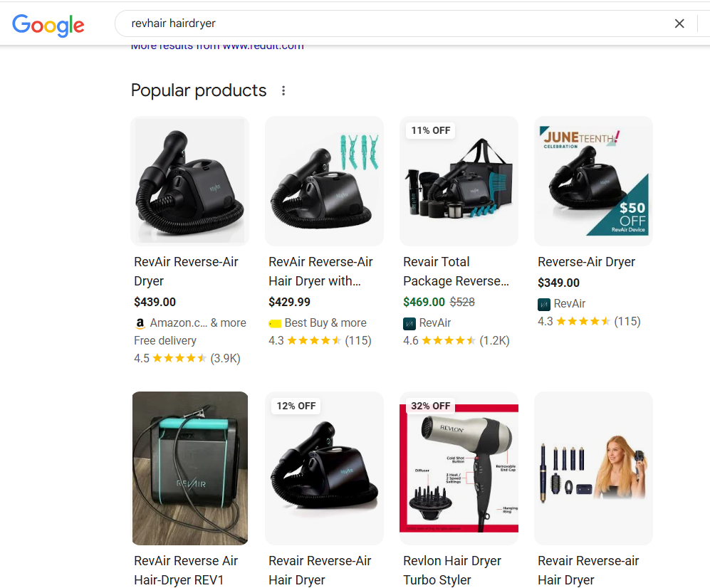Screen dimensions: 710x588
Task: Click the star rating under the $439.00 dryer
Action: click(178, 358)
